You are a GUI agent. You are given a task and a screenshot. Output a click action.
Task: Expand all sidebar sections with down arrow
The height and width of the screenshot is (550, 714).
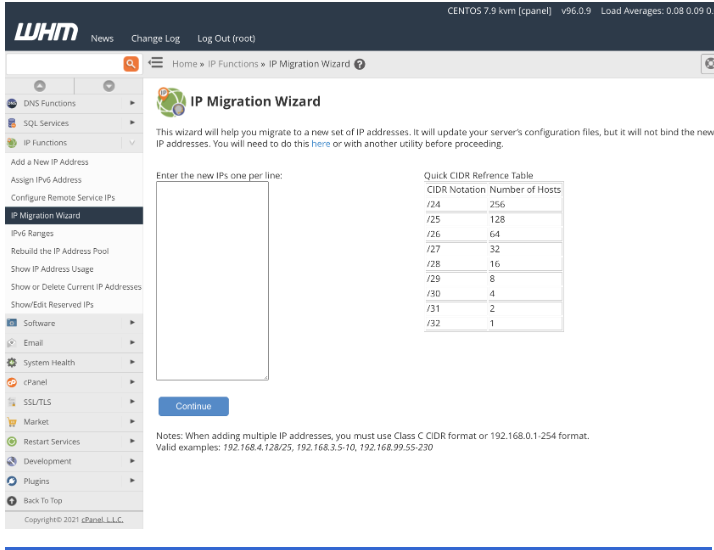[107, 85]
